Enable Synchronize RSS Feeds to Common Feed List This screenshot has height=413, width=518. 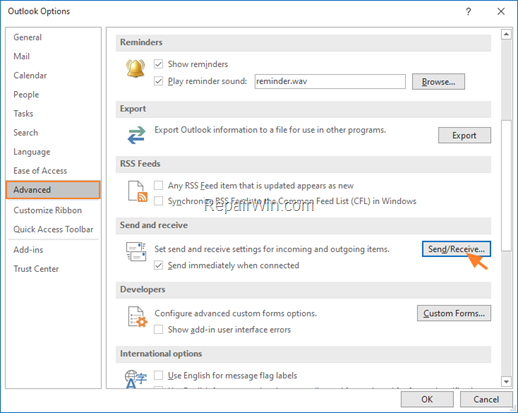click(x=159, y=201)
